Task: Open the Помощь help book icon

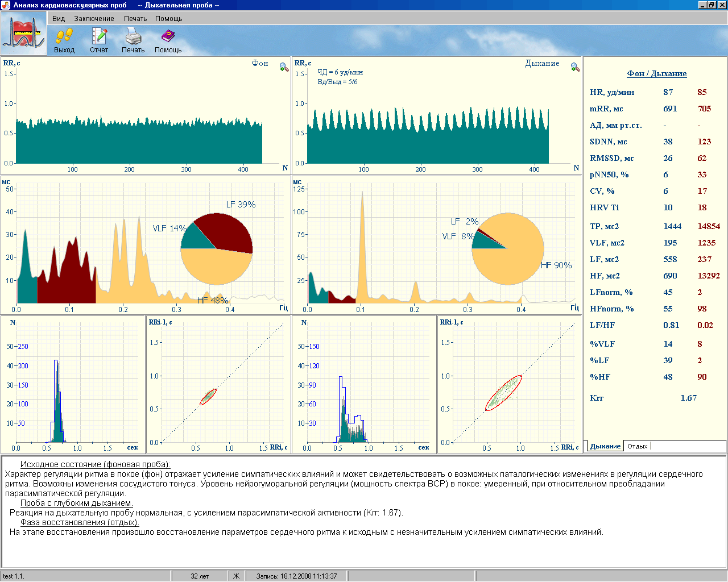Action: click(x=168, y=36)
